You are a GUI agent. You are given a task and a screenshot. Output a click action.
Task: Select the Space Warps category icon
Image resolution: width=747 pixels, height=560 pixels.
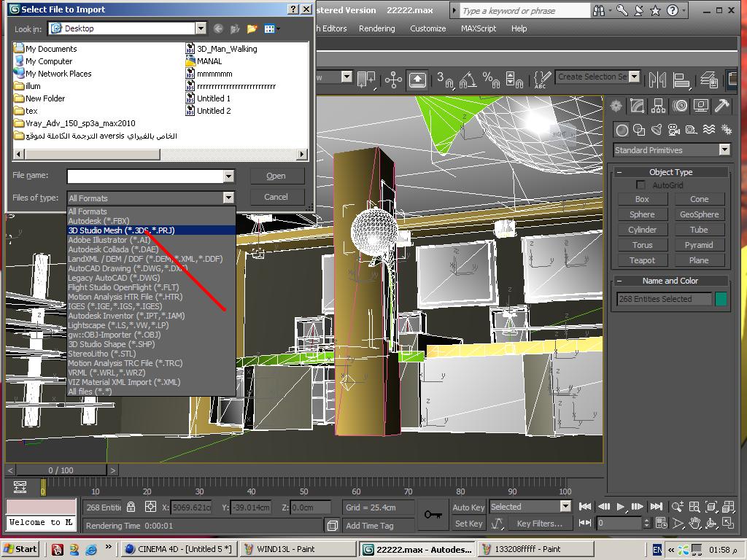(x=709, y=130)
